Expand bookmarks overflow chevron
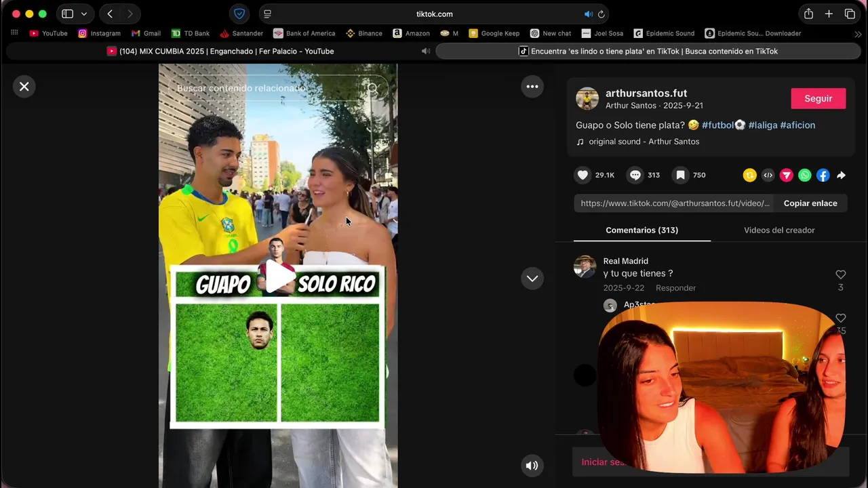This screenshot has width=868, height=488. [x=858, y=33]
